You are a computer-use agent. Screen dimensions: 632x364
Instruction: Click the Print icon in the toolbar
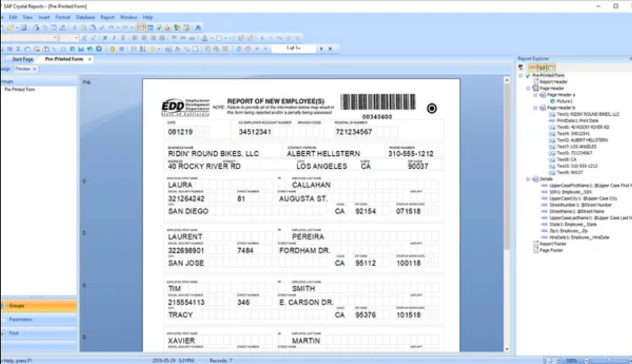point(37,27)
